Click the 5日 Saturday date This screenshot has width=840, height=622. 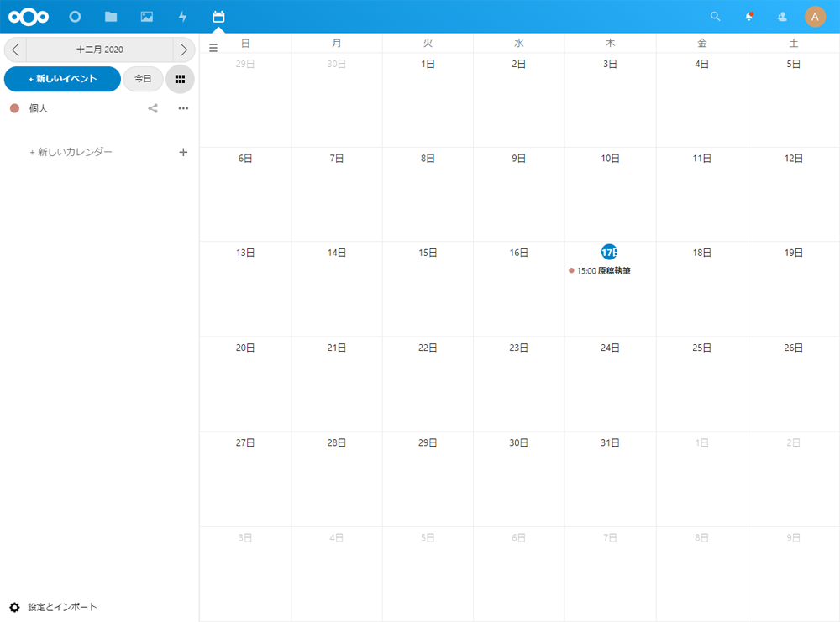794,65
